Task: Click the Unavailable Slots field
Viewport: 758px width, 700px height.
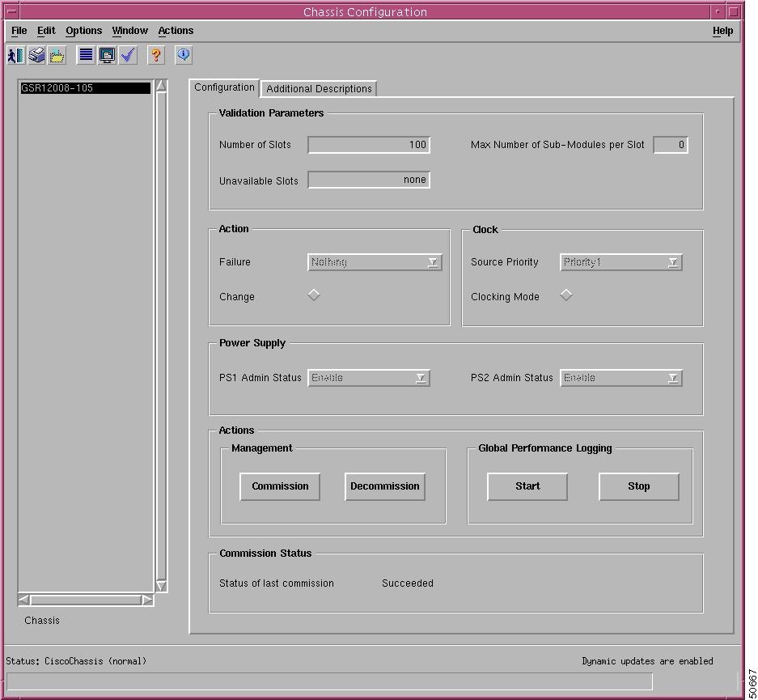Action: pos(368,180)
